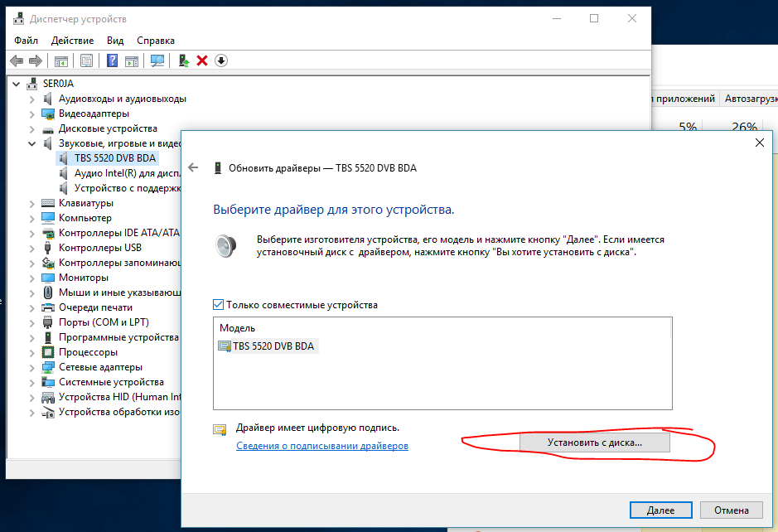The image size is (778, 532).
Task: Click the Очереди печати printer icon
Action: 47,307
